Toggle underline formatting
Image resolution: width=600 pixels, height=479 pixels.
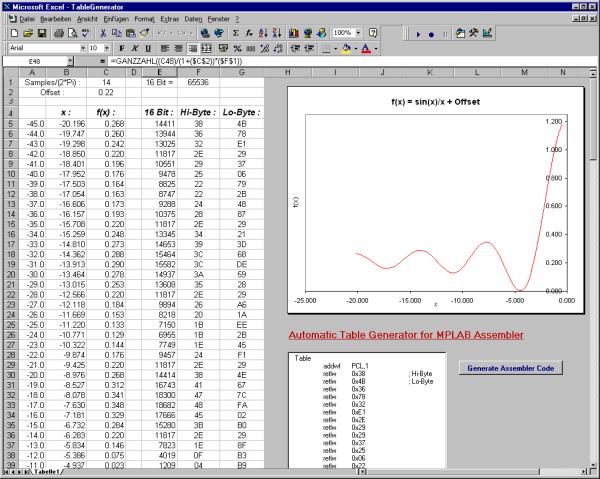(149, 47)
